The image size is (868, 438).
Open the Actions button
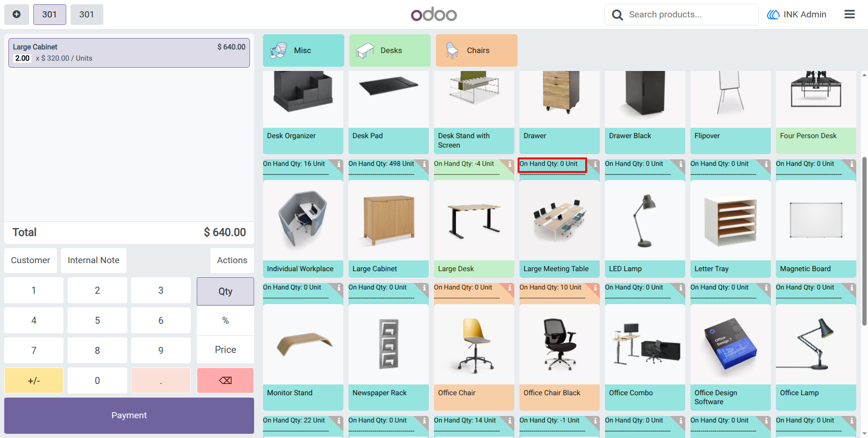[x=232, y=260]
